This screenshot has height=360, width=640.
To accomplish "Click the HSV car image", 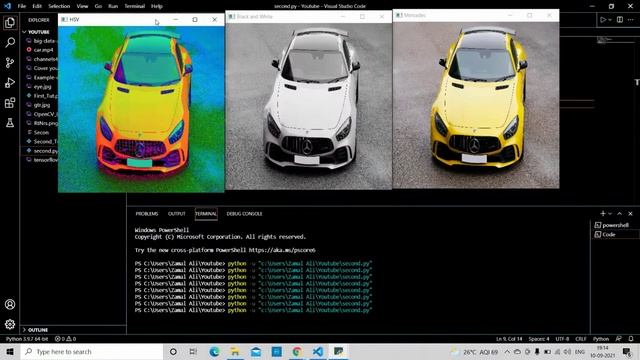I will tap(141, 109).
